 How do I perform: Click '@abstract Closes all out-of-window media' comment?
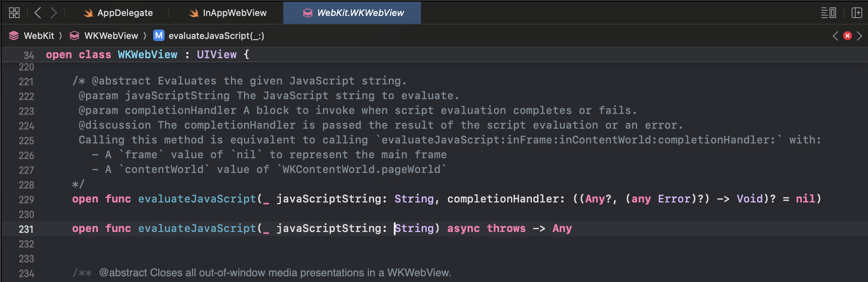tap(275, 273)
